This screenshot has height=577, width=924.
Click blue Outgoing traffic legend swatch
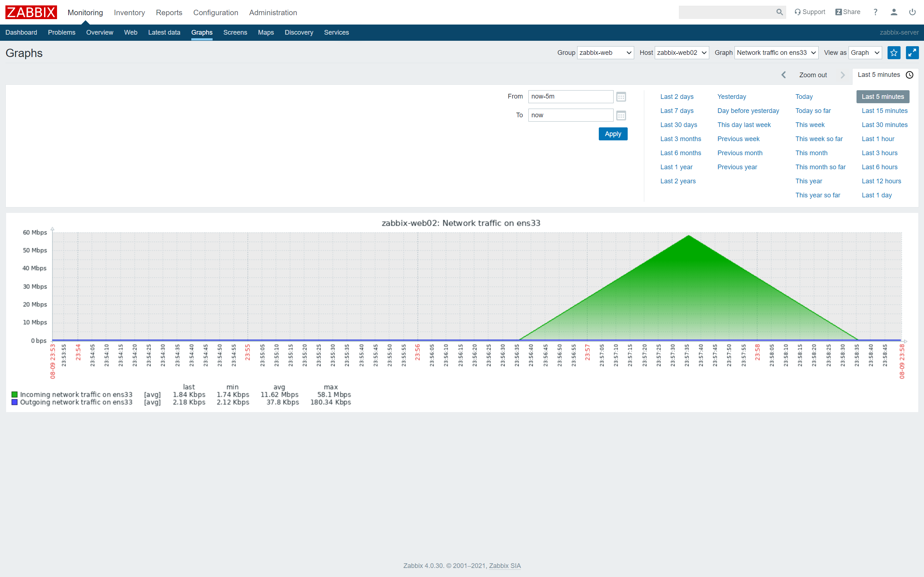point(14,402)
